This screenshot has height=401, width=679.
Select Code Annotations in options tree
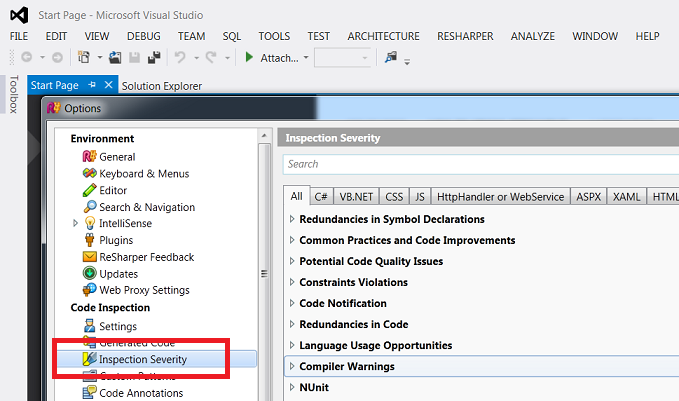tap(141, 393)
